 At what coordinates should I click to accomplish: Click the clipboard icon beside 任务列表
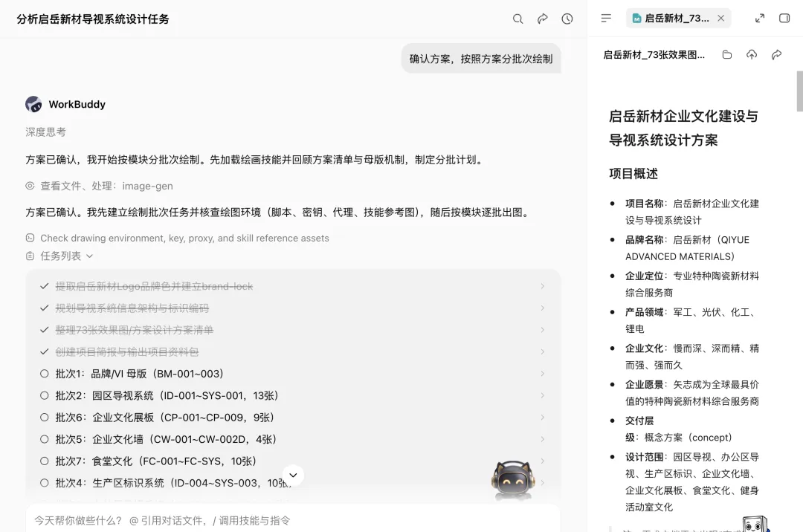(30, 256)
